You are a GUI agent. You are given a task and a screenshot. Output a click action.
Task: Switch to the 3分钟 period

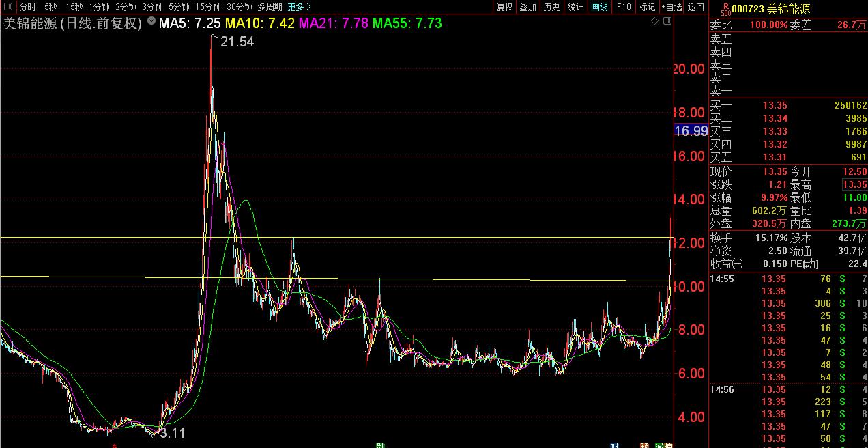tap(152, 7)
